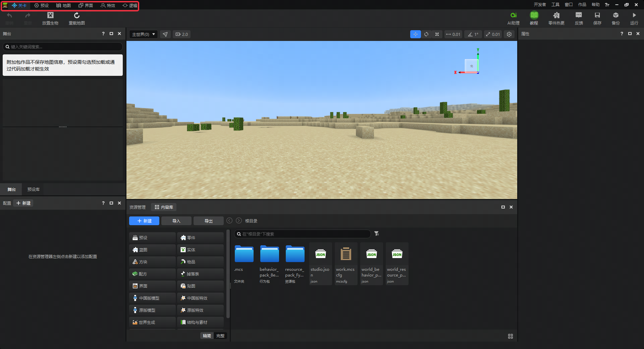Save the project with 保存 icon
The height and width of the screenshot is (349, 644).
point(597,18)
